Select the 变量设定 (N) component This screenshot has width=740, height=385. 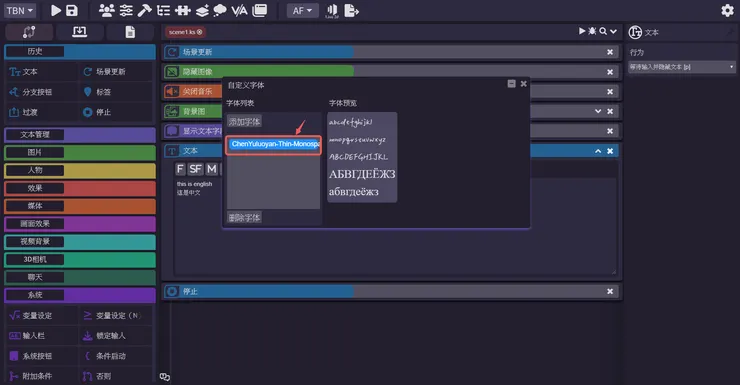(116, 316)
